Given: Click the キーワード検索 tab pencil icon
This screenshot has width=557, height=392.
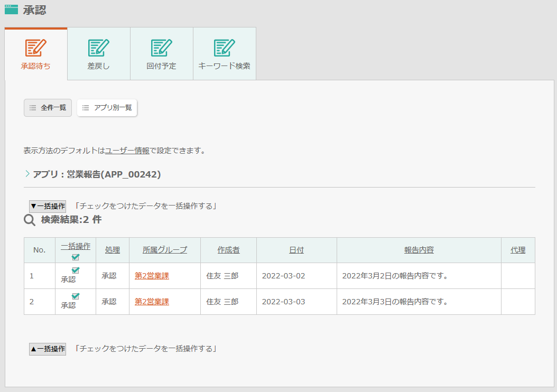Looking at the screenshot, I should coord(224,48).
